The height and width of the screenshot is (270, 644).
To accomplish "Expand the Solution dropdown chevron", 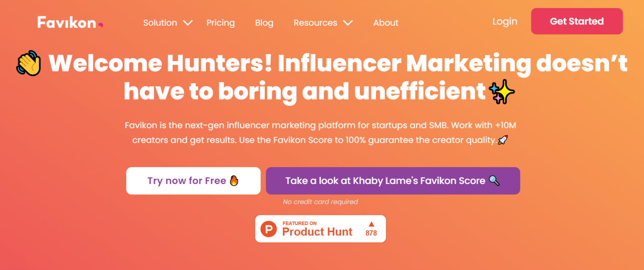I will coord(188,23).
